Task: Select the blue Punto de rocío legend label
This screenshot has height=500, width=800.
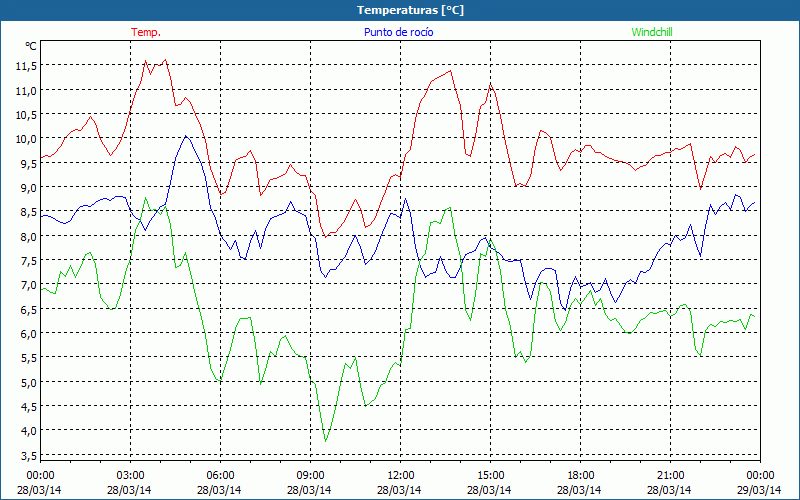Action: point(398,32)
